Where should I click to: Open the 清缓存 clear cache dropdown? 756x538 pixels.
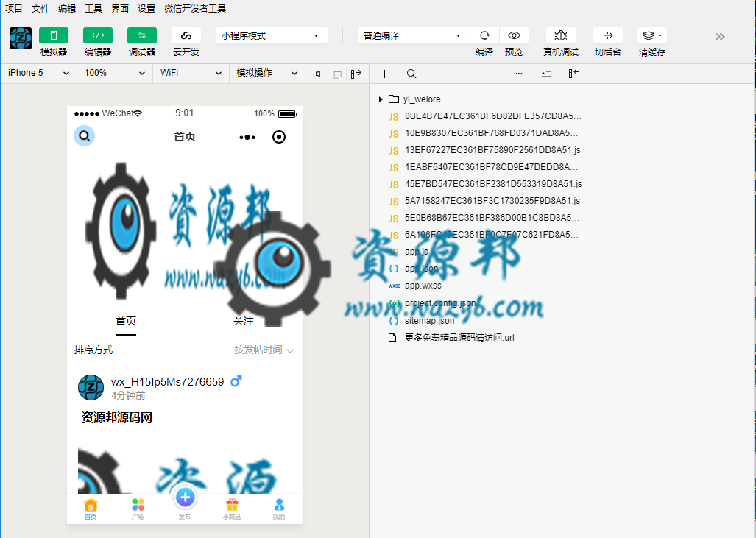click(652, 35)
